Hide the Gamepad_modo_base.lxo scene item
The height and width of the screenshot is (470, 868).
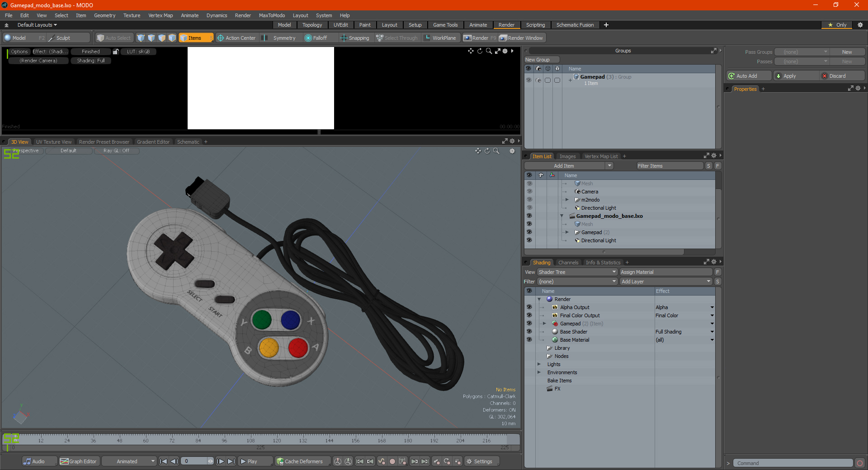529,216
